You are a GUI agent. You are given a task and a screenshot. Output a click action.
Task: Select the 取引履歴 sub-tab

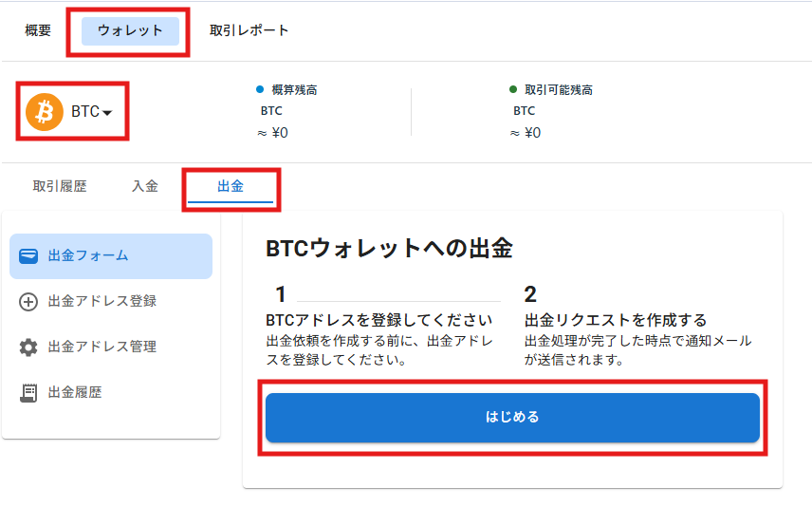(x=60, y=186)
